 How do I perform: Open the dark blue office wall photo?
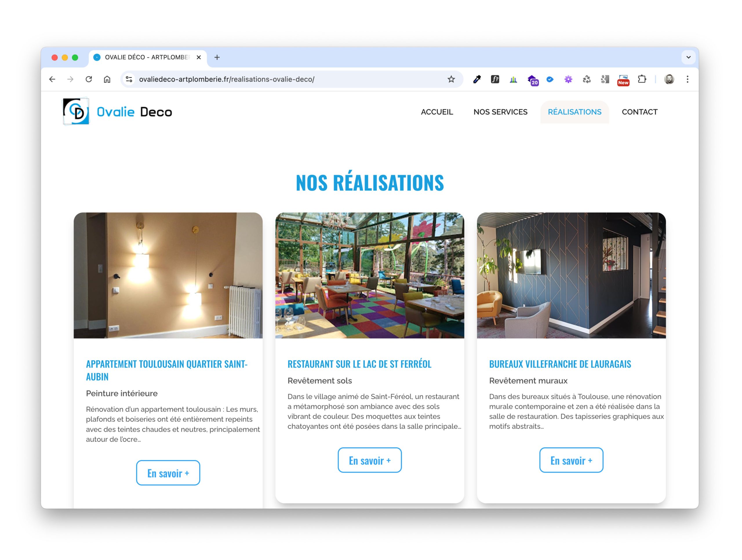pos(571,275)
